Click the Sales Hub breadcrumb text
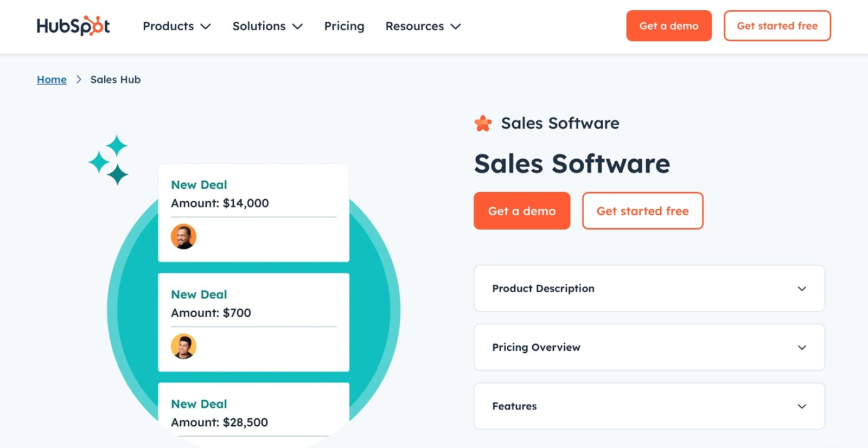Image resolution: width=868 pixels, height=448 pixels. coord(116,80)
